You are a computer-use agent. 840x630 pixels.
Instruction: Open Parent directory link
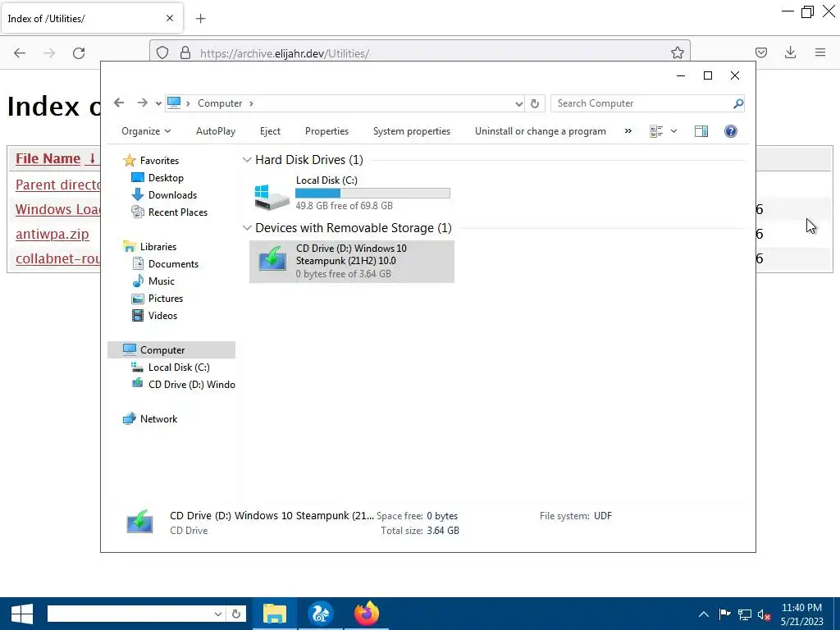coord(58,185)
